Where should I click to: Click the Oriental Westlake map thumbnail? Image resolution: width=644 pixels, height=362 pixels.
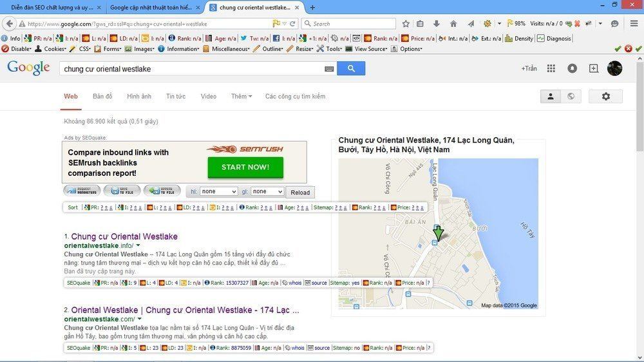point(438,233)
